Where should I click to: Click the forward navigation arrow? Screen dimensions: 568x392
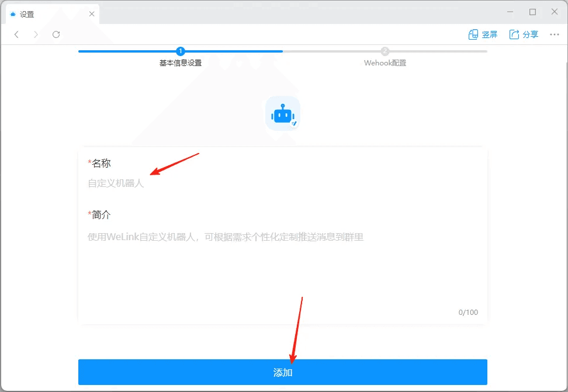click(36, 34)
